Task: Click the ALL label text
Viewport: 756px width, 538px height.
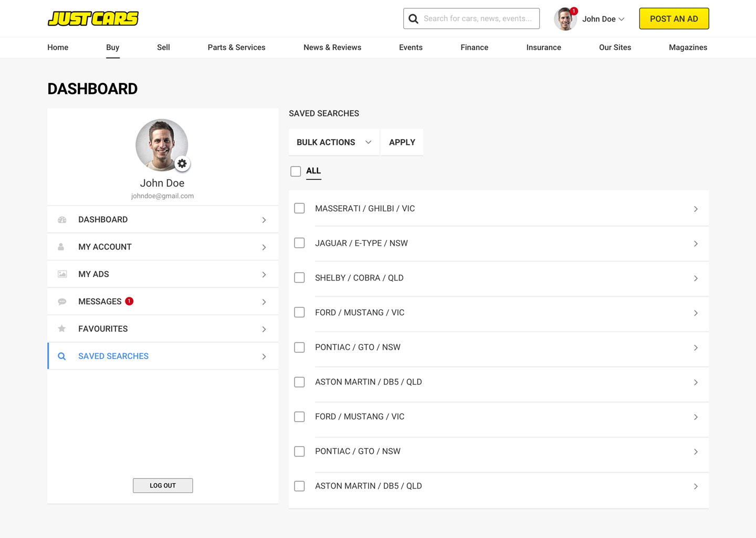Action: point(313,171)
